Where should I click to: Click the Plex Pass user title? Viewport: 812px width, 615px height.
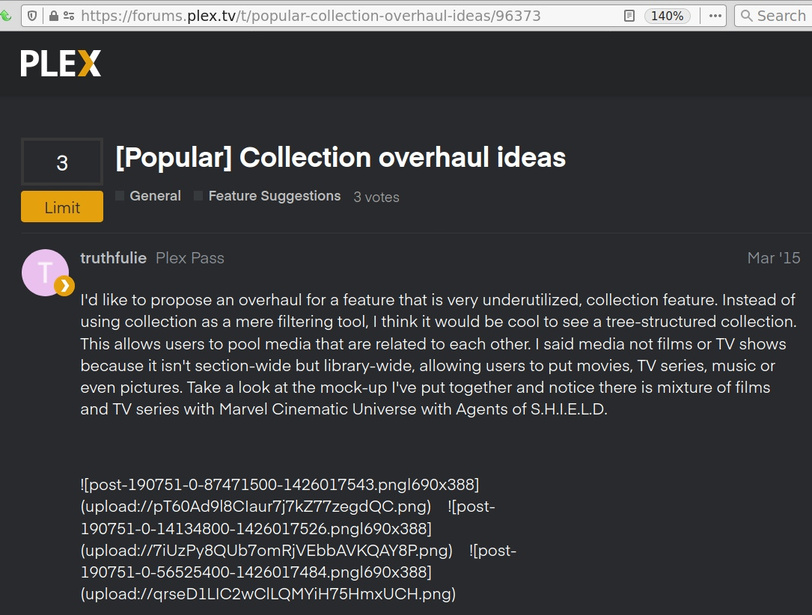click(190, 258)
